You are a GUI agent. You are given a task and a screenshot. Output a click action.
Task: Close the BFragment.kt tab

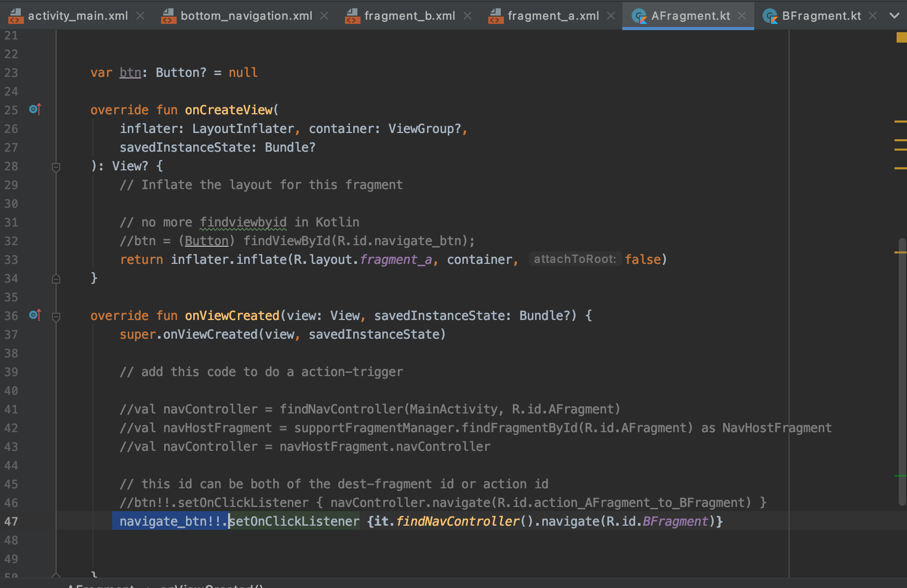[x=873, y=16]
